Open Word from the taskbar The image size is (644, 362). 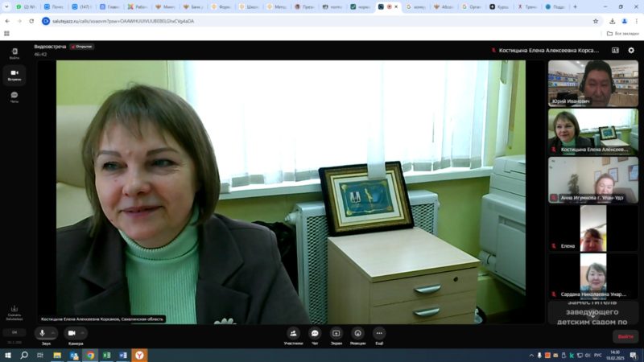[x=123, y=356]
